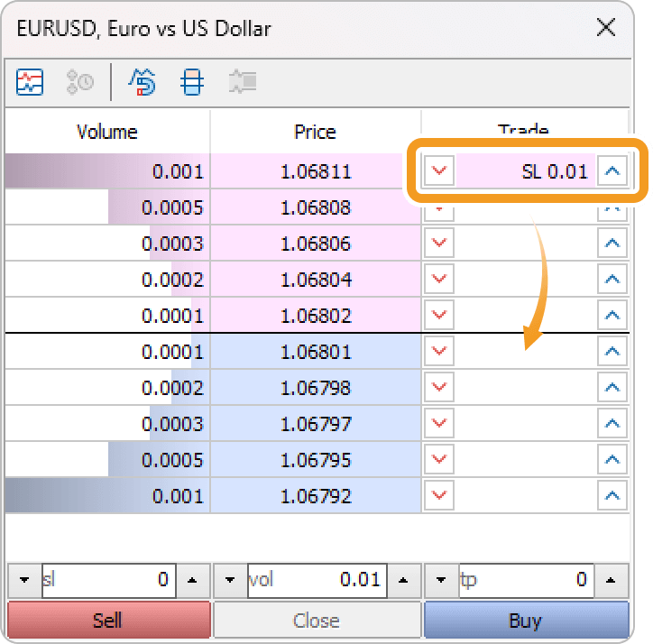Click blue buy arrow at price 1.06806

612,243
